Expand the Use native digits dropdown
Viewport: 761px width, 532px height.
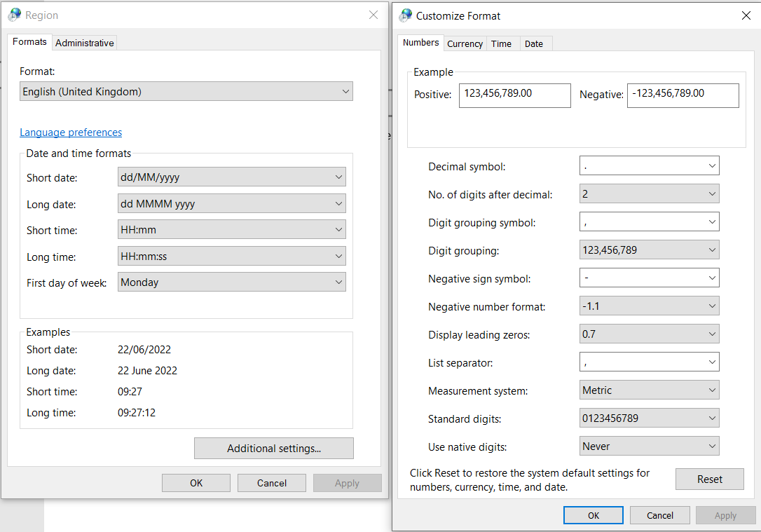(x=650, y=446)
